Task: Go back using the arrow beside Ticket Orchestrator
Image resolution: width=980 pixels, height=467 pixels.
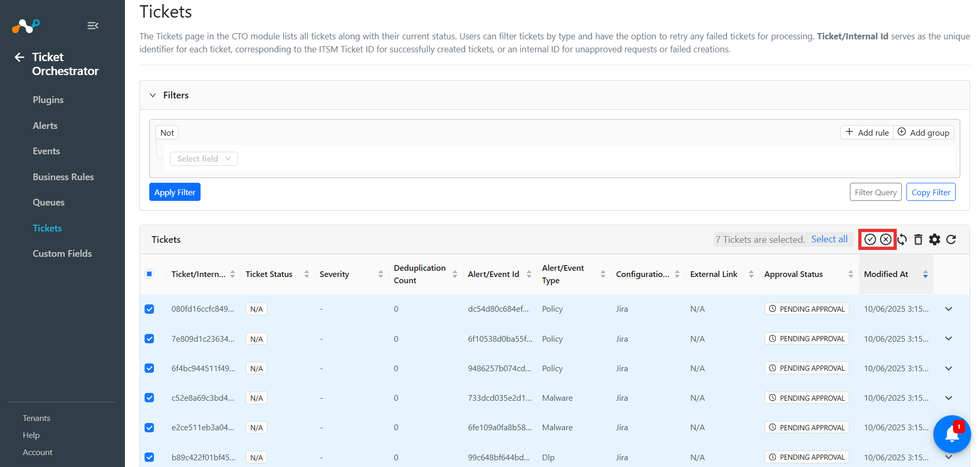Action: point(20,57)
